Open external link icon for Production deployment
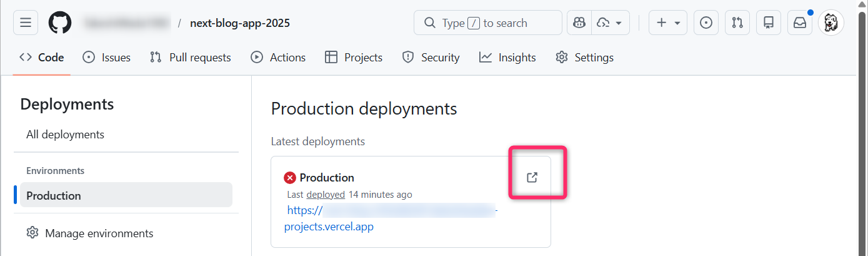Screen dimensions: 868x256 (x=532, y=178)
